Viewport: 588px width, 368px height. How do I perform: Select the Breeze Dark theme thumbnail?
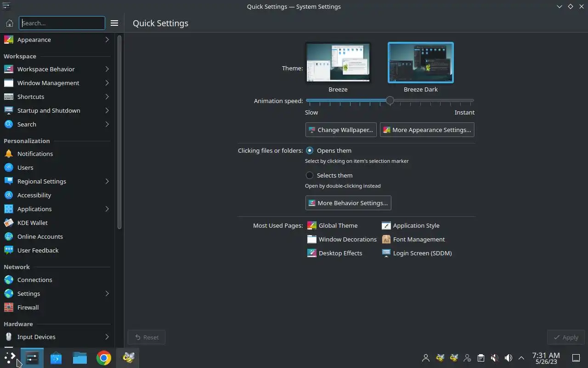[x=421, y=63]
